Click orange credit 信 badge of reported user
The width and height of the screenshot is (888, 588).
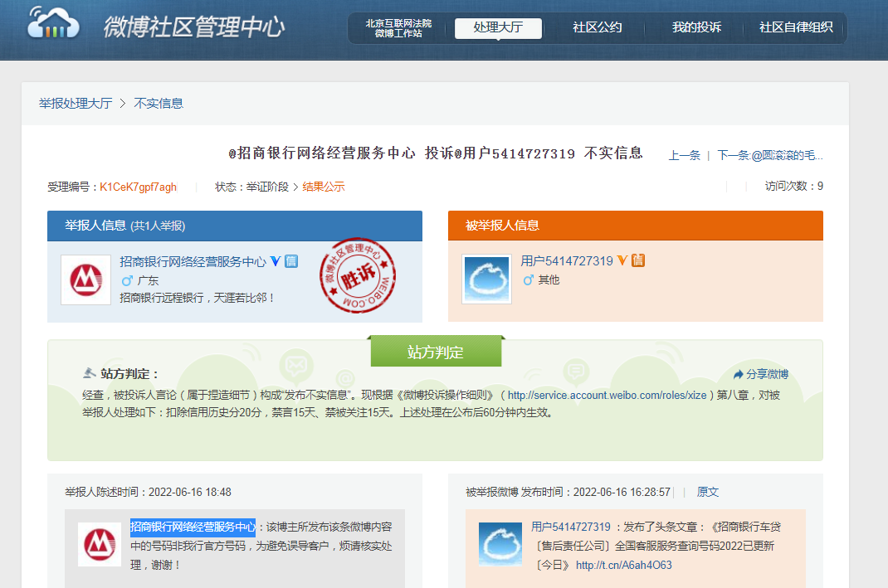click(x=638, y=260)
